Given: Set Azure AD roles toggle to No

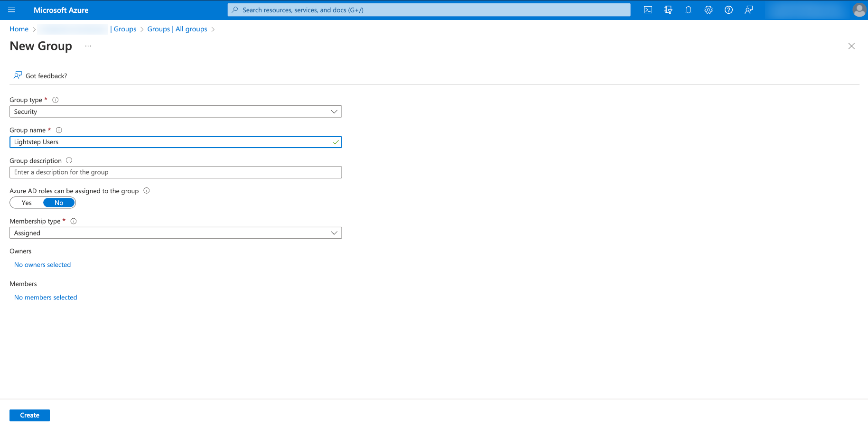Looking at the screenshot, I should pyautogui.click(x=59, y=203).
